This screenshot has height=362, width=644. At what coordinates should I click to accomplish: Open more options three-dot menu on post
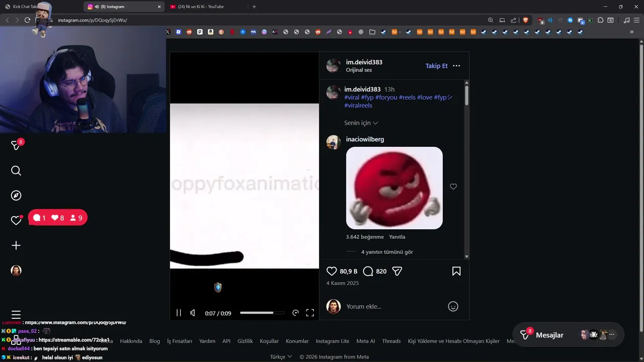456,66
